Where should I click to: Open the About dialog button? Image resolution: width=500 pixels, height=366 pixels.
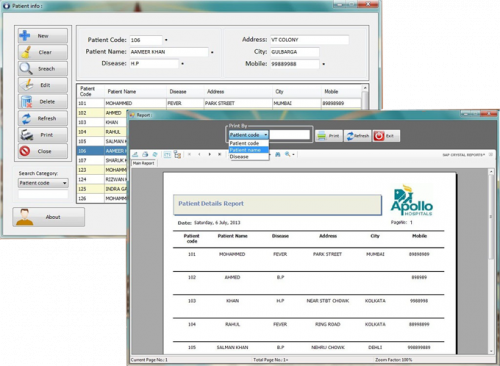49,217
